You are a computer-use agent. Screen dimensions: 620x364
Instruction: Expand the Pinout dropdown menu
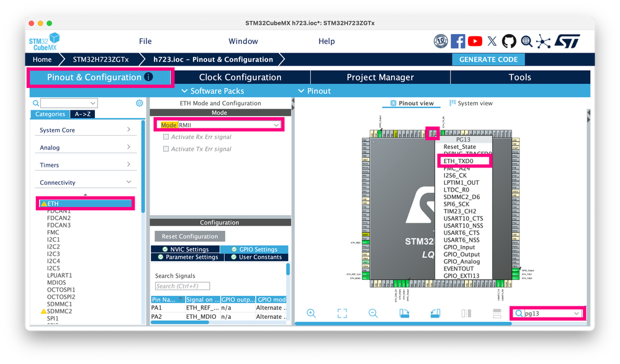point(314,91)
